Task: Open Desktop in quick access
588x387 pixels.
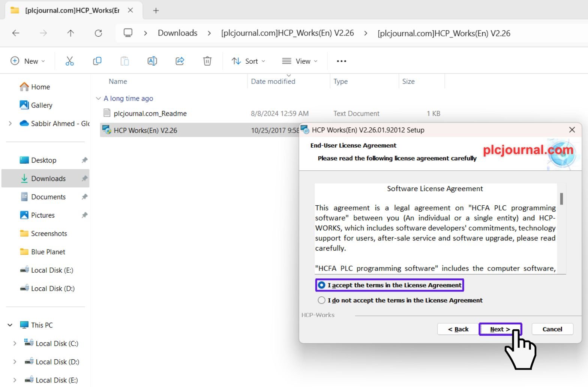Action: [x=38, y=160]
